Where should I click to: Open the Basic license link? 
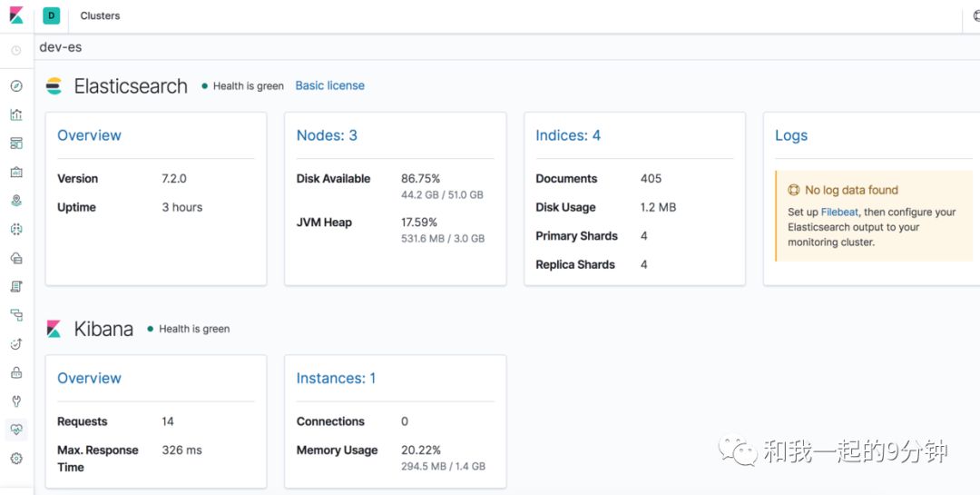click(x=330, y=85)
